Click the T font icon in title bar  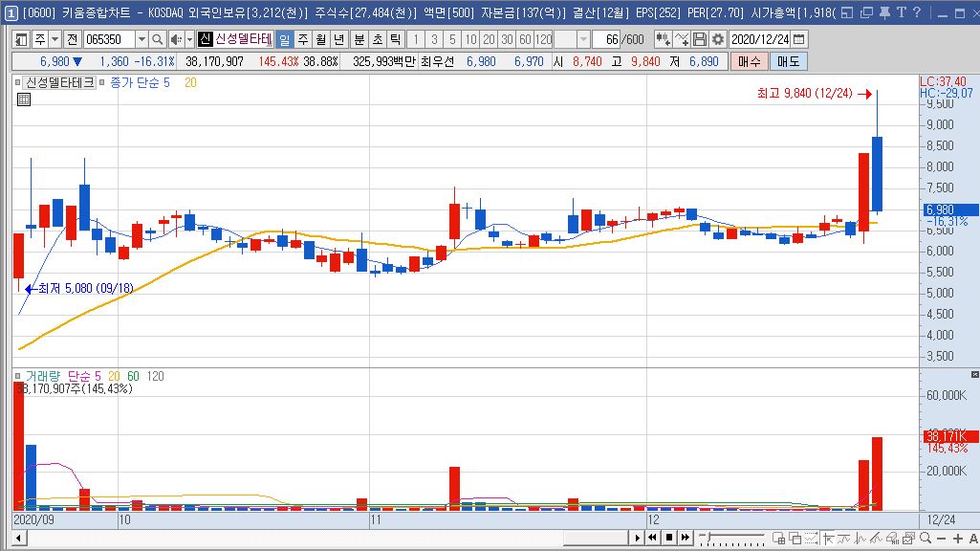coord(902,12)
